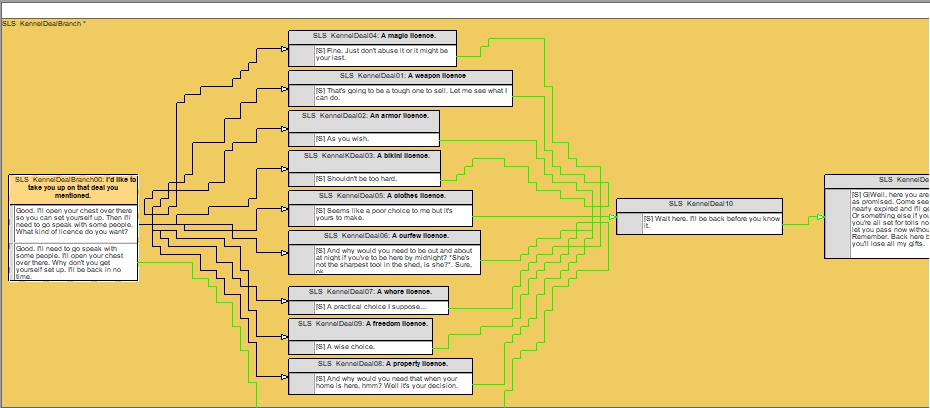Select the 'A freedom licence.' topic header
The height and width of the screenshot is (408, 930).
pos(361,329)
